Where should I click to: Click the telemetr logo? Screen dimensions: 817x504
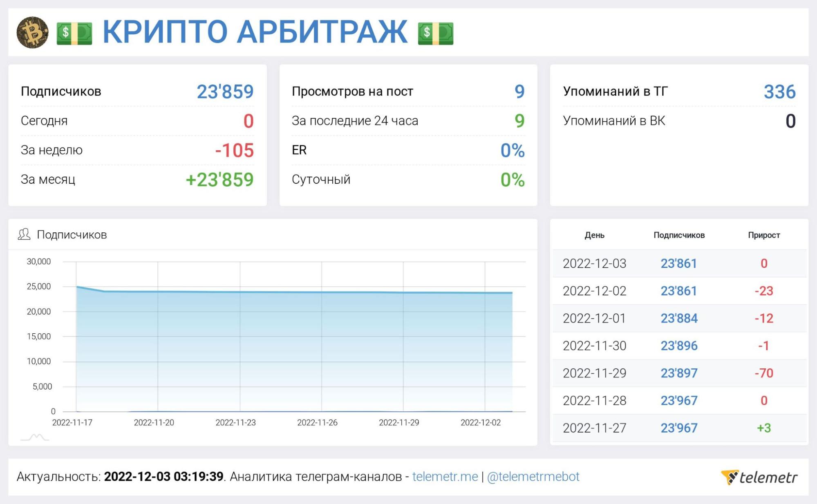759,477
